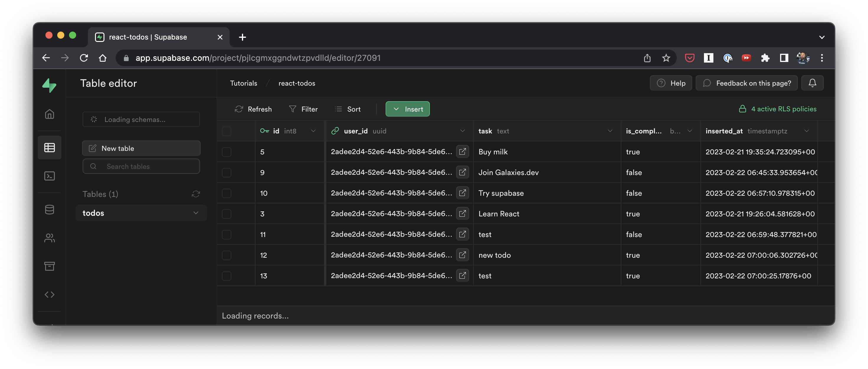
Task: Open the browser extensions puzzle icon
Action: [x=765, y=58]
